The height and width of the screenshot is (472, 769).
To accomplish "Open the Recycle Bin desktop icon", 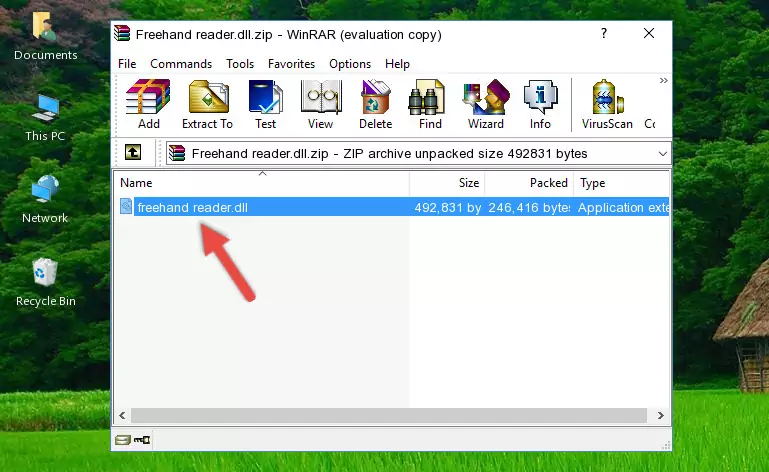I will (45, 283).
